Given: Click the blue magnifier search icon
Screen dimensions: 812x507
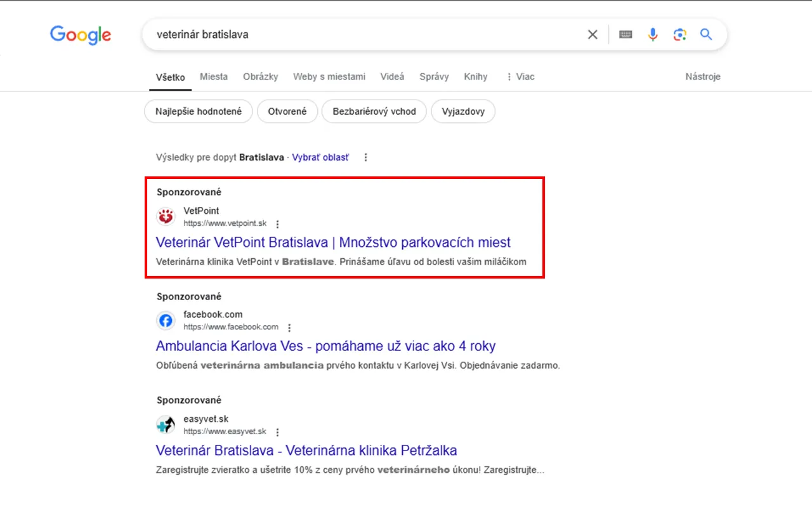Looking at the screenshot, I should tap(706, 34).
